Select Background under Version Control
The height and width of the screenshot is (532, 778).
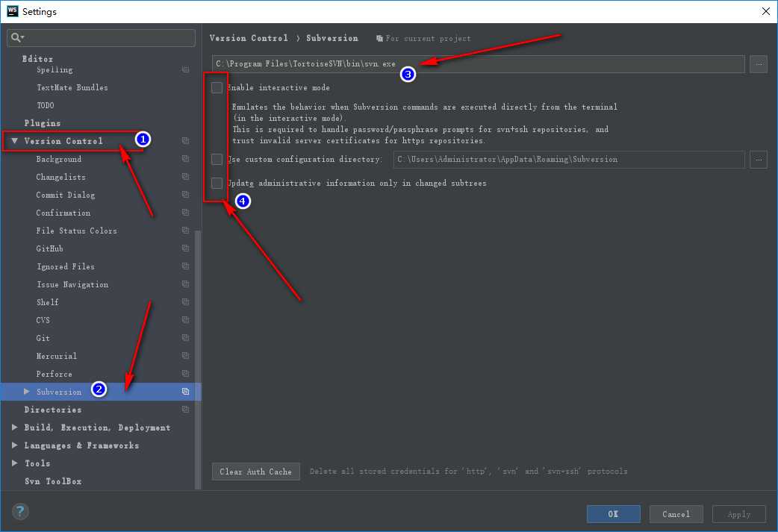coord(58,159)
